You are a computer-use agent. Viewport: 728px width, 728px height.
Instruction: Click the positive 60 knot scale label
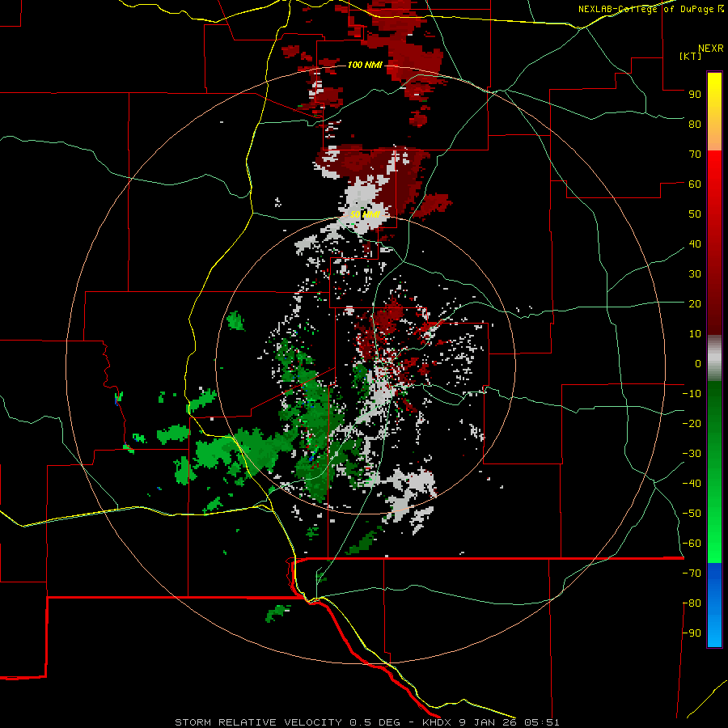(x=695, y=184)
